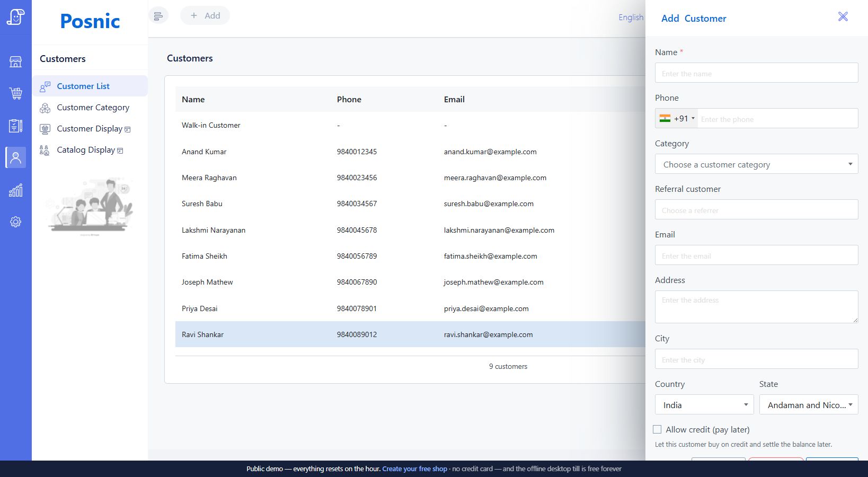Click email suresh.babu@example.com
This screenshot has height=477, width=868.
[x=489, y=204]
